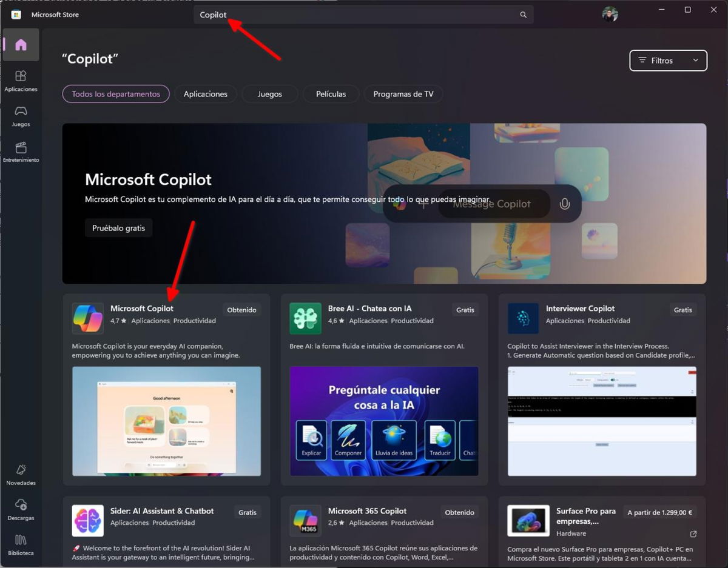Select the Todos los departamentos filter pill

tap(115, 93)
